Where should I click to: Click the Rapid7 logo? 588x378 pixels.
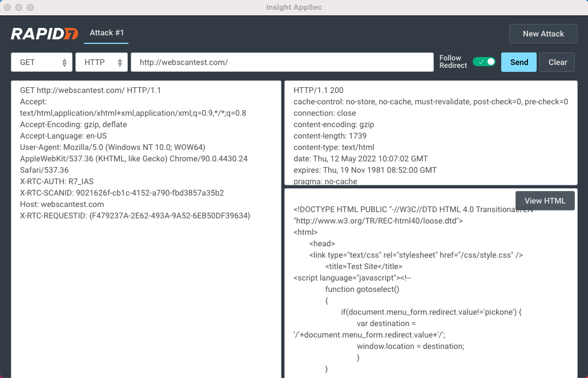click(x=45, y=34)
